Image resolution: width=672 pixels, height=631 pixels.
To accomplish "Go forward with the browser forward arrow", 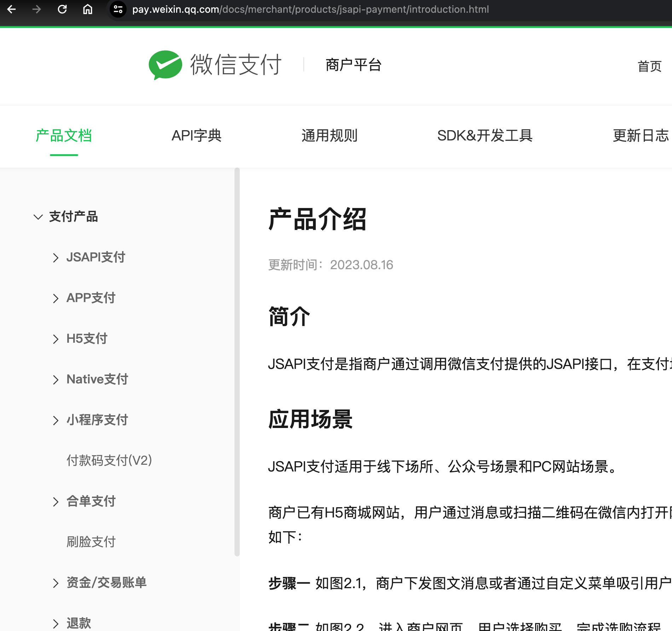I will 36,10.
